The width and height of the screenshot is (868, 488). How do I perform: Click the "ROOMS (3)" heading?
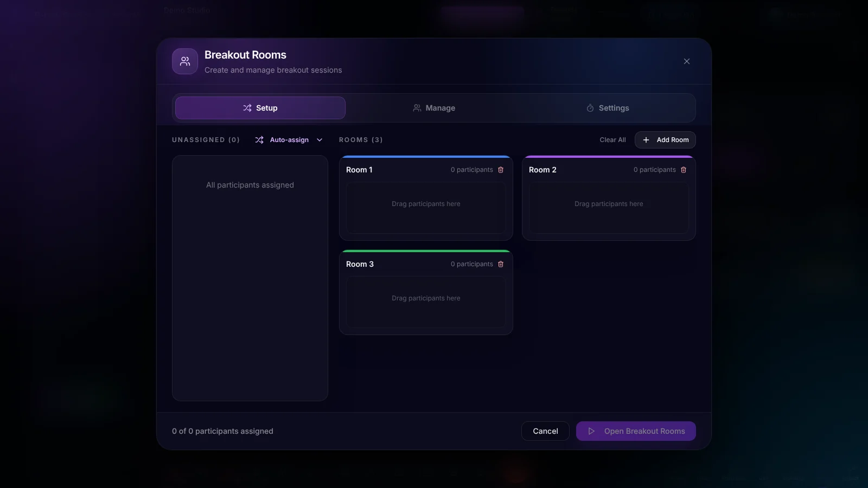tap(361, 140)
